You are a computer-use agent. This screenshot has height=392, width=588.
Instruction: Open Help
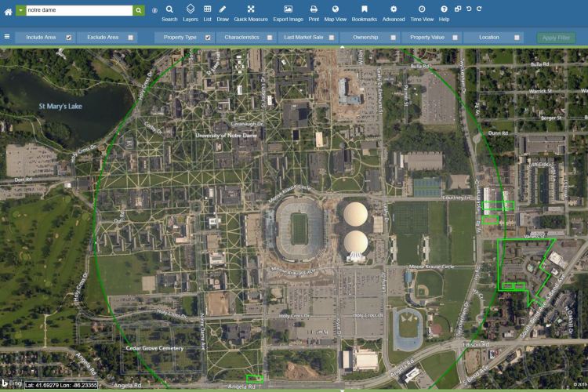click(x=444, y=13)
